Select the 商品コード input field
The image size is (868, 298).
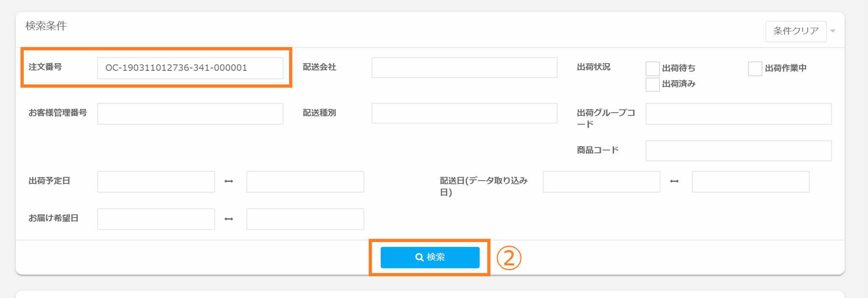pos(738,150)
